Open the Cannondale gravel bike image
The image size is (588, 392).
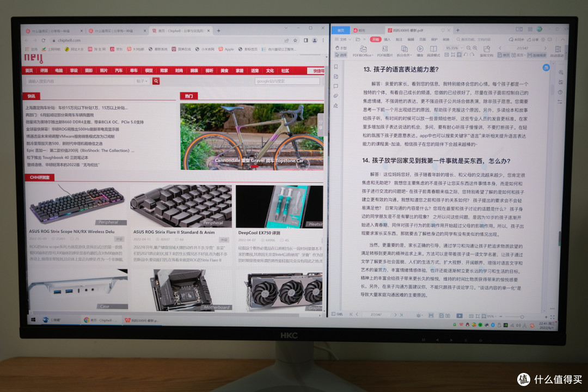252,137
